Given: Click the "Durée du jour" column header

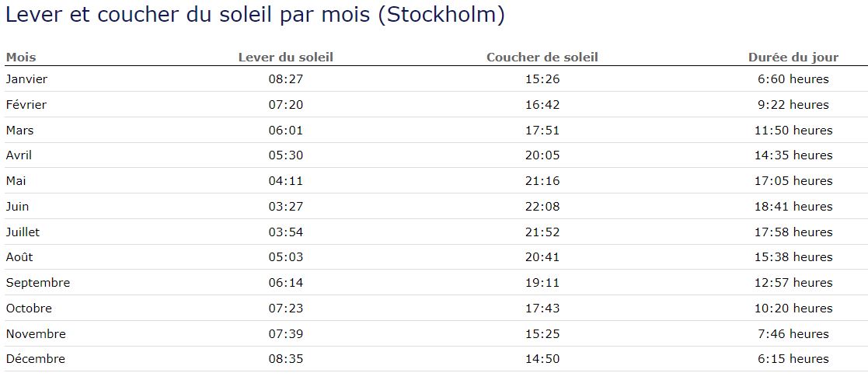Looking at the screenshot, I should tap(793, 58).
